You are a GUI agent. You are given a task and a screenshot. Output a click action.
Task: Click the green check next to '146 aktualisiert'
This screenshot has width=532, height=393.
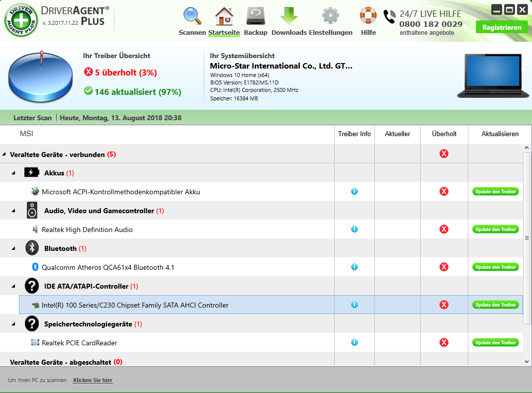[88, 91]
